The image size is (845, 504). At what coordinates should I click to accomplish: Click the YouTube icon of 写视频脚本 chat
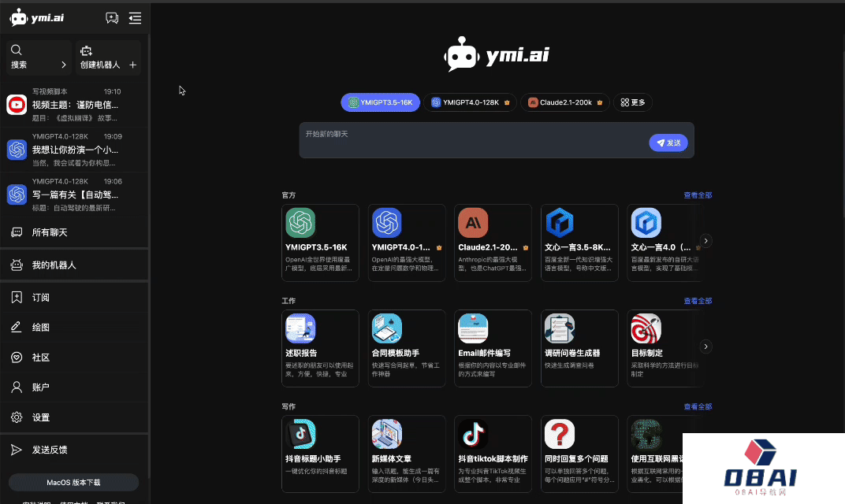(x=17, y=105)
